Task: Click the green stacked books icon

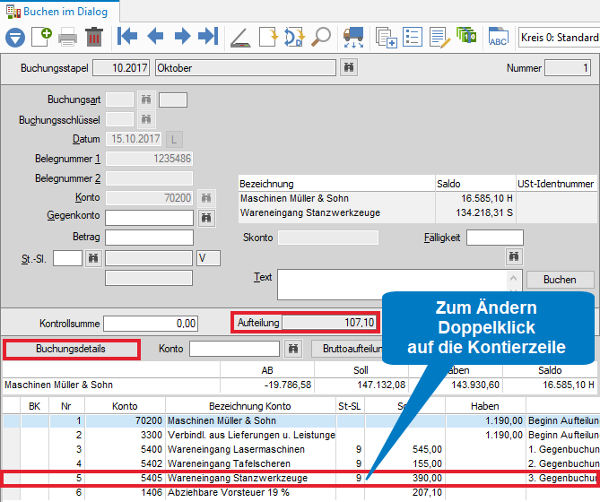Action: 466,36
